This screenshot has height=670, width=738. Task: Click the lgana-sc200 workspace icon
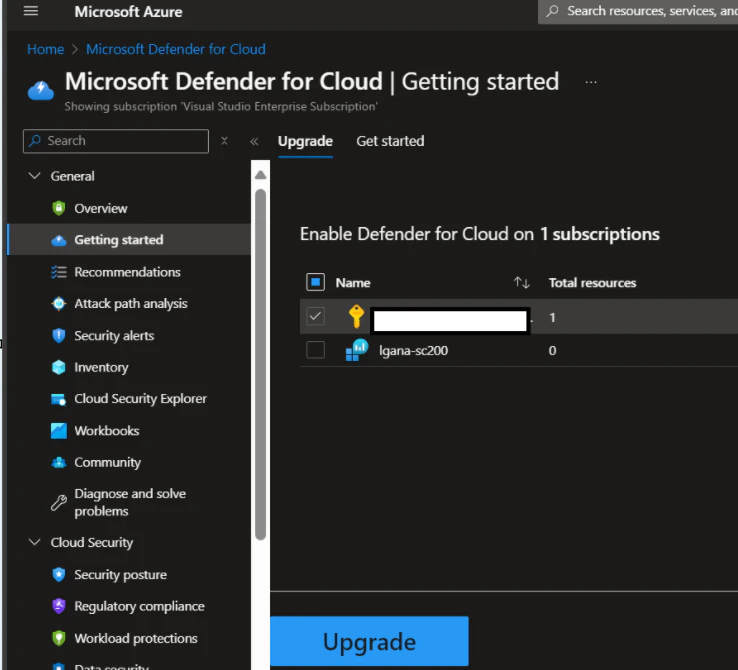pyautogui.click(x=357, y=350)
